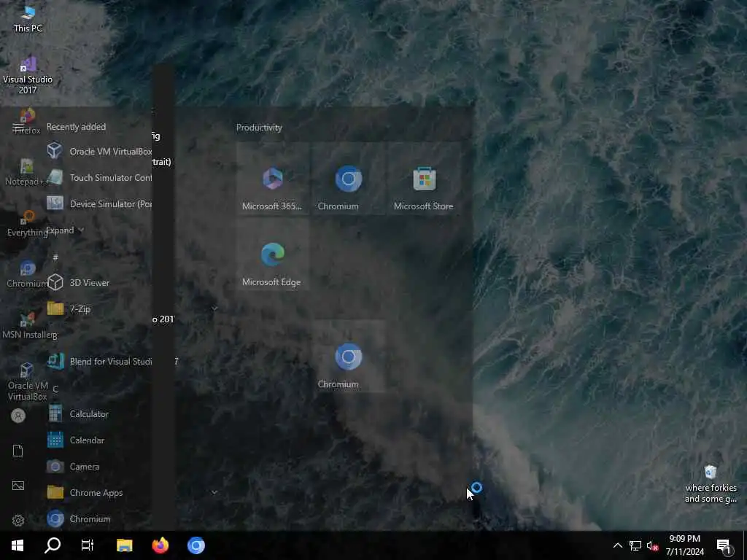Open taskbar Search magnifier
The width and height of the screenshot is (747, 560).
[x=53, y=545]
